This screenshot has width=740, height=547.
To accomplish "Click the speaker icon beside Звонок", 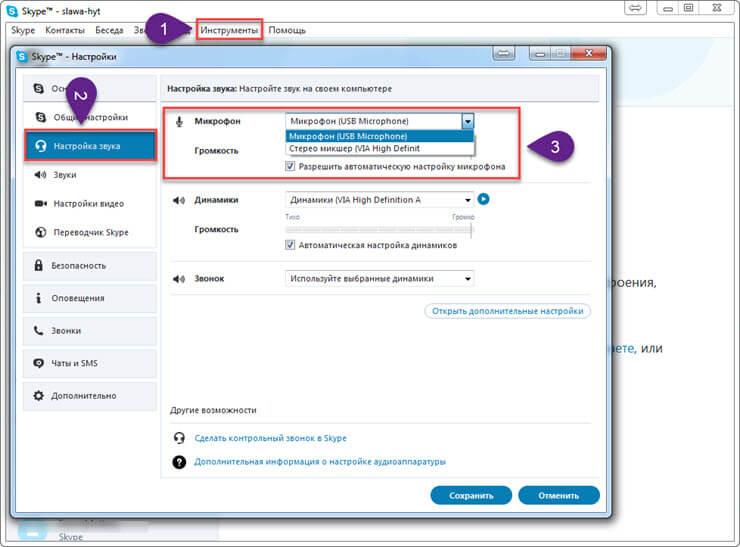I will (179, 279).
